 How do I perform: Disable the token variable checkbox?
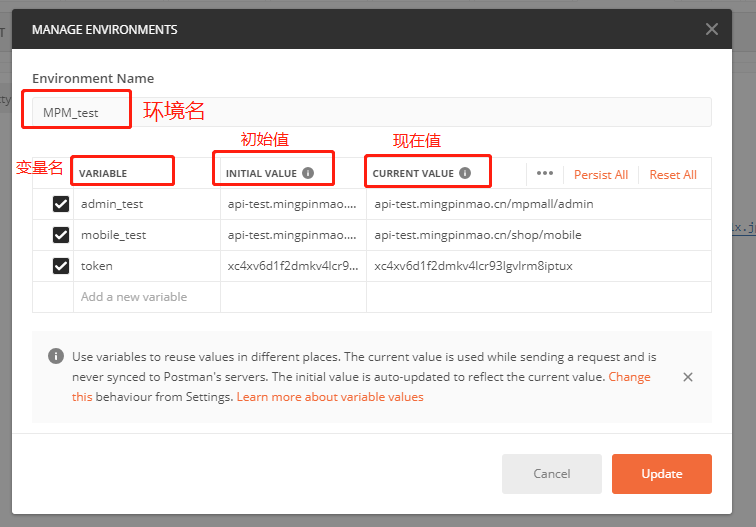coord(61,266)
